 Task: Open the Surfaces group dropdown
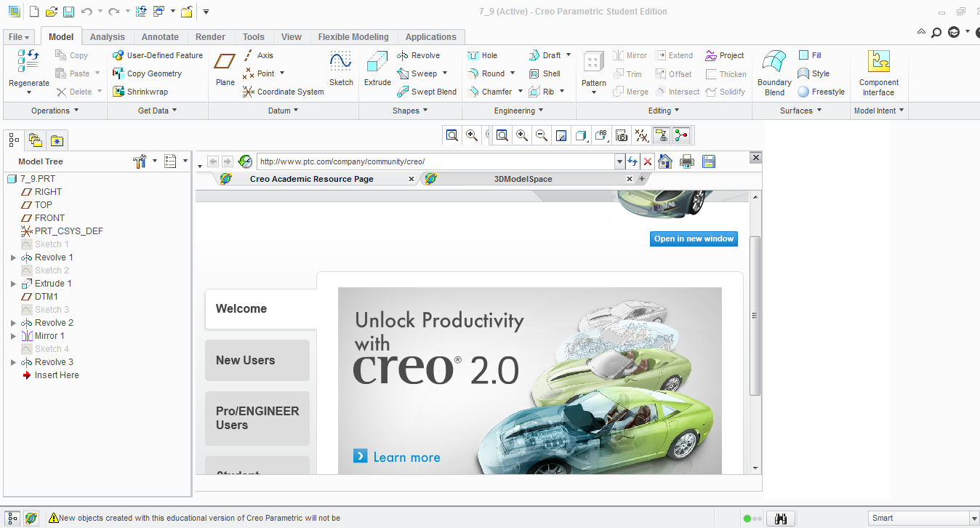tap(801, 111)
